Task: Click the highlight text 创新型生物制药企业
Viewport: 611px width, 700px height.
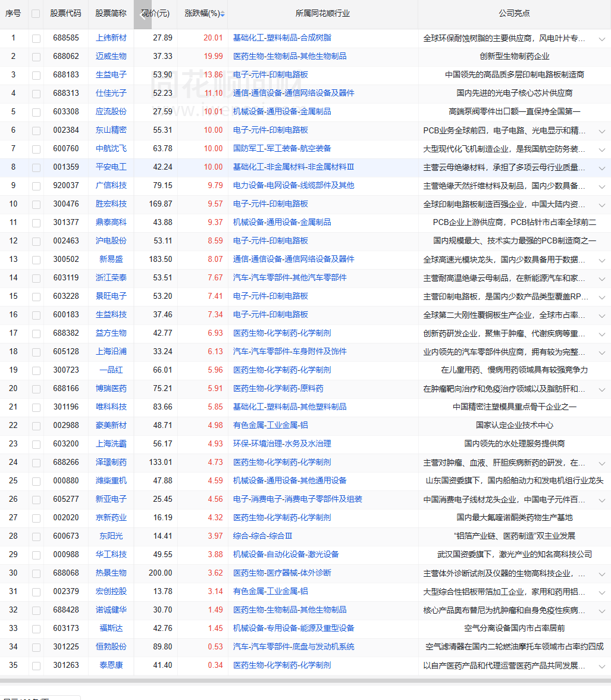Action: 514,57
